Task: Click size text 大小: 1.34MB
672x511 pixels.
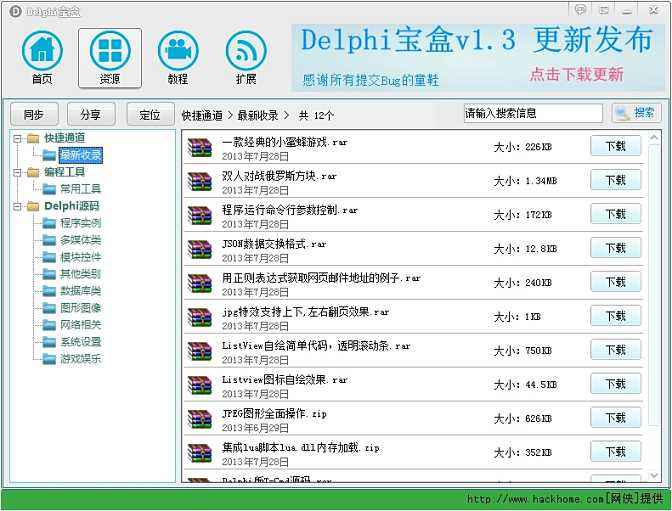Action: [x=525, y=181]
